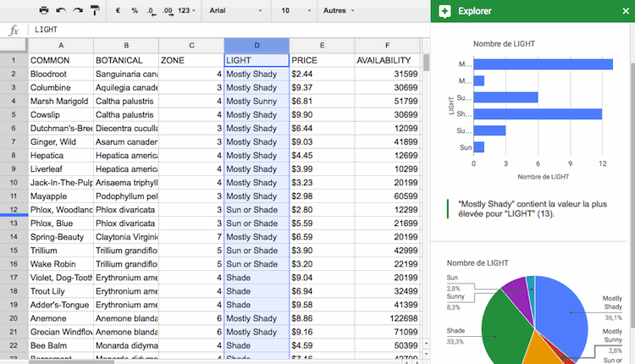Click the Explorer panel star icon
This screenshot has height=364, width=635.
445,12
